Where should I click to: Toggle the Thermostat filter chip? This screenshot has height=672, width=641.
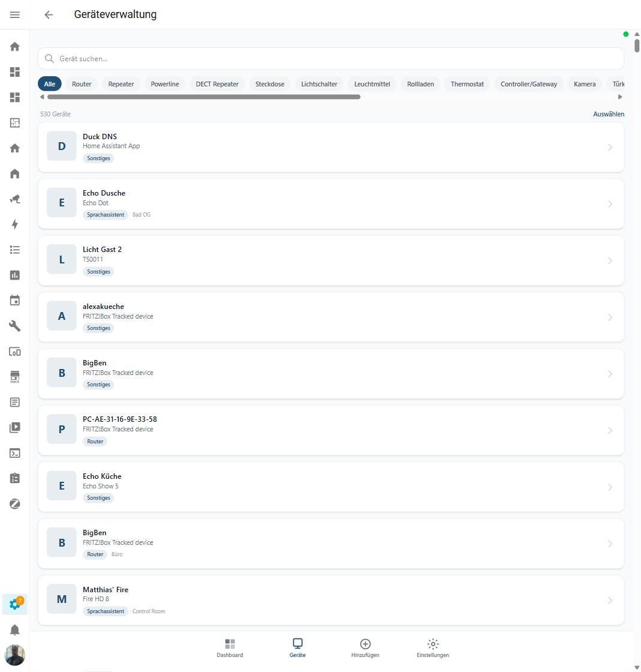[467, 84]
